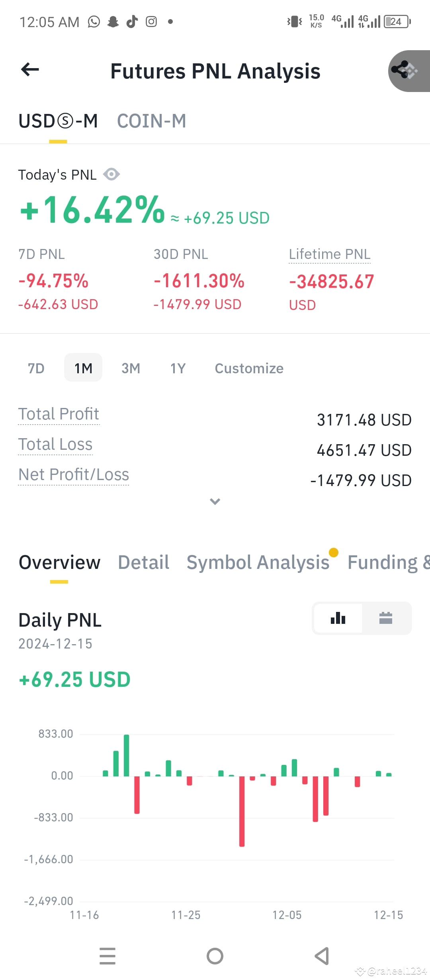This screenshot has width=430, height=980.
Task: Tap the back arrow icon
Action: pos(30,70)
